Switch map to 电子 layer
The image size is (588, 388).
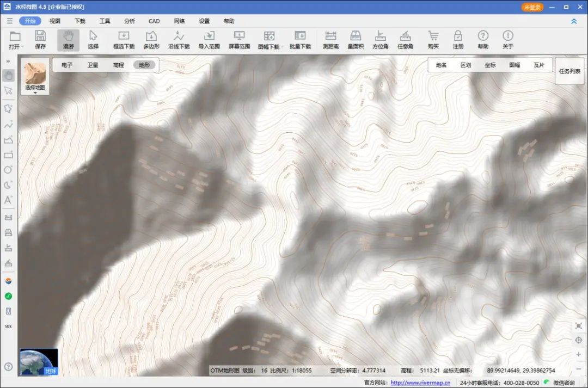[x=67, y=65]
